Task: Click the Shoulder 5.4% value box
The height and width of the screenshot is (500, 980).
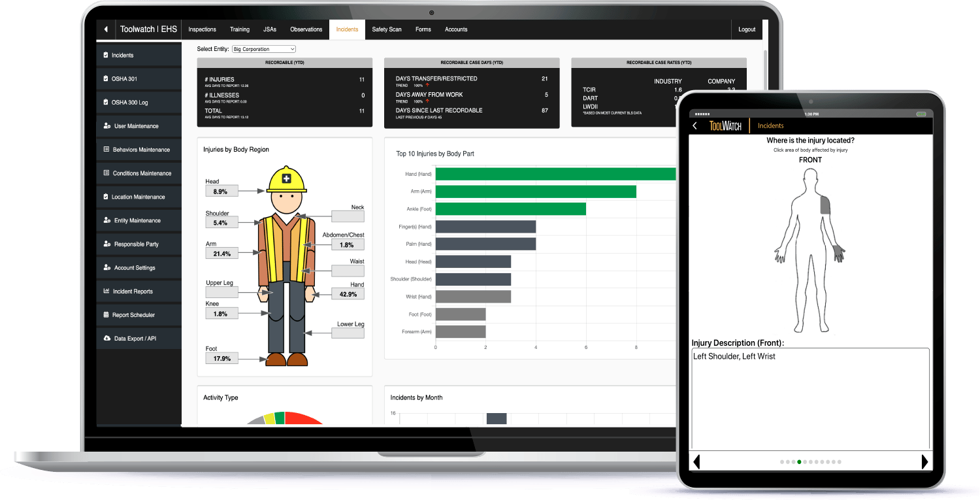Action: [221, 223]
